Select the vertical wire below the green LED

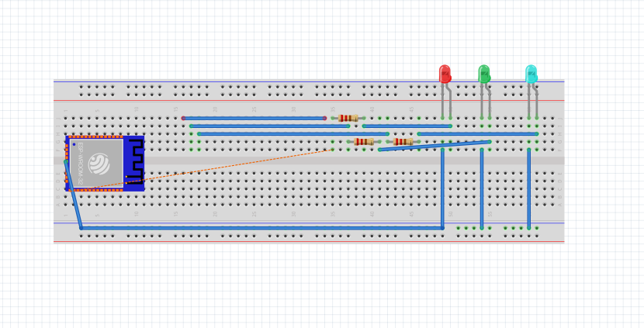click(x=482, y=188)
